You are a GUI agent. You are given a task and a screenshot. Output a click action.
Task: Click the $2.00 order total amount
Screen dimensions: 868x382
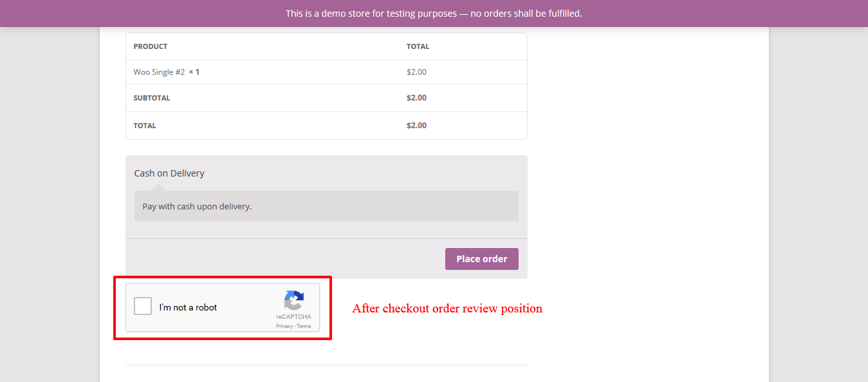(x=416, y=126)
